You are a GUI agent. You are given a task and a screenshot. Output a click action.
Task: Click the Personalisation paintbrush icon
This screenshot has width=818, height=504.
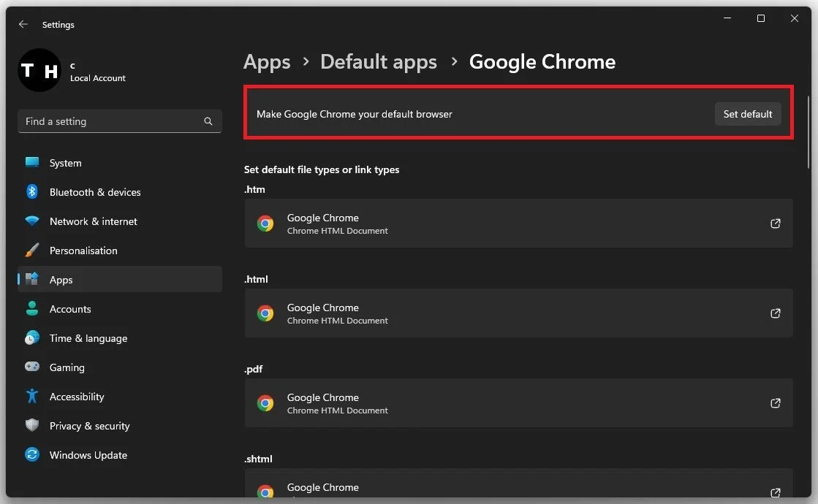click(x=32, y=250)
